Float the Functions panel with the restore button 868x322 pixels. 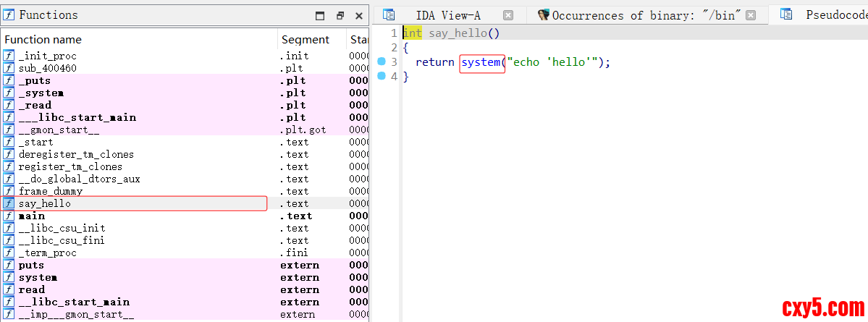(340, 15)
